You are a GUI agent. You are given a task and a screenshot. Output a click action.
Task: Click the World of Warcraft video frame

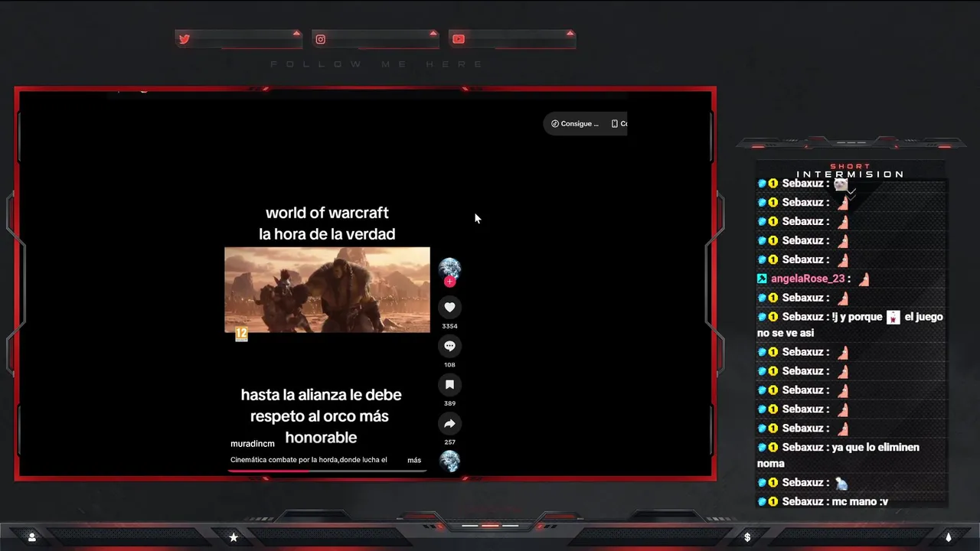[x=327, y=289]
